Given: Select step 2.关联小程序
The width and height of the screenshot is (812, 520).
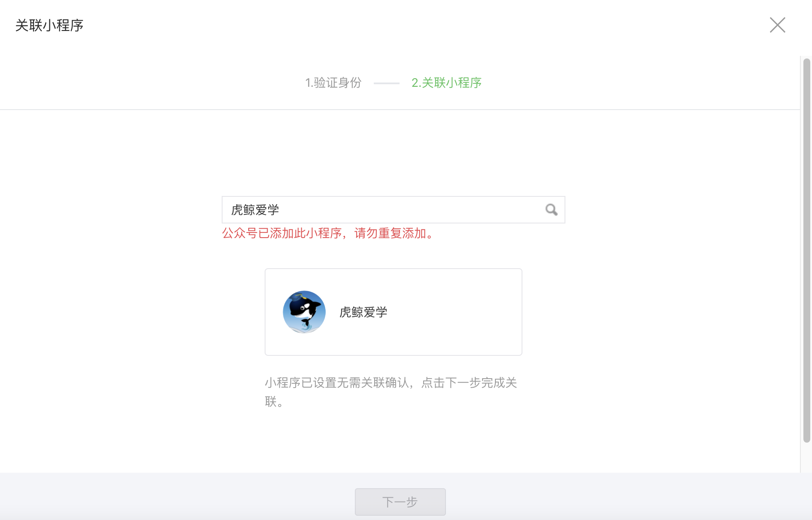Looking at the screenshot, I should pyautogui.click(x=446, y=83).
